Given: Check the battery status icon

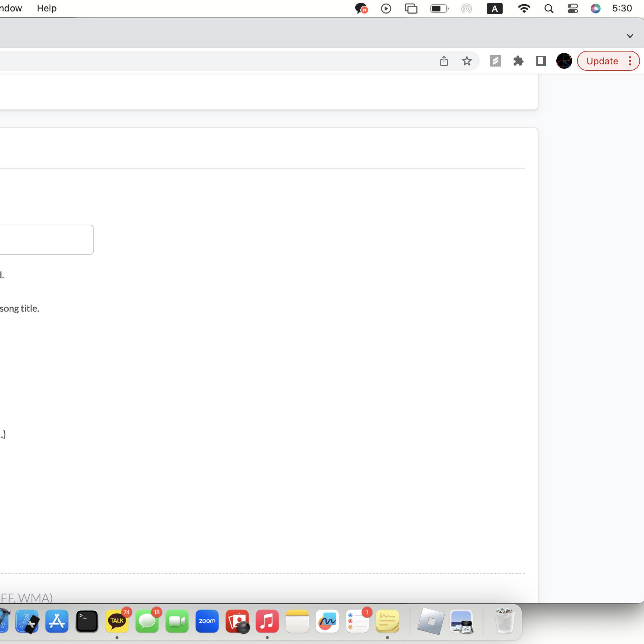Looking at the screenshot, I should click(x=439, y=8).
